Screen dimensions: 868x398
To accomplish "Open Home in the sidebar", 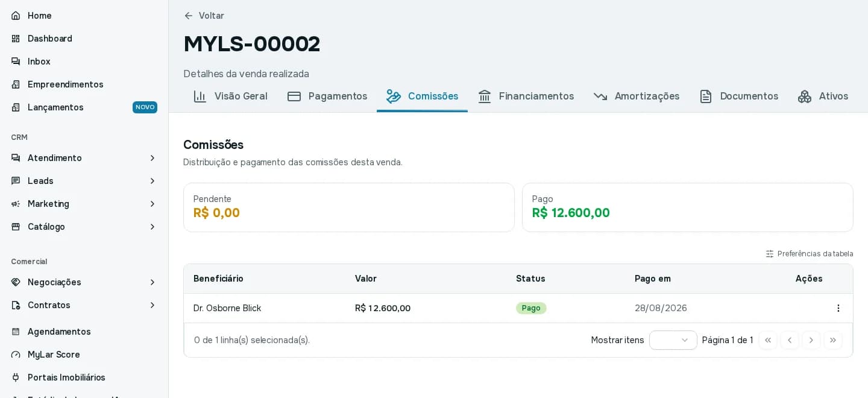I will pos(84,16).
